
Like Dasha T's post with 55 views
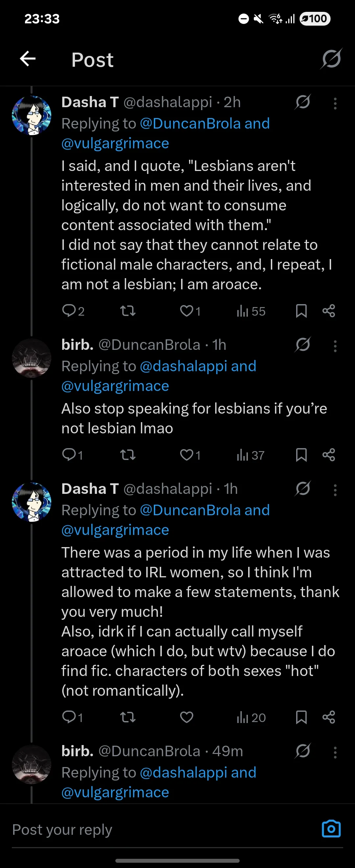coord(190,311)
